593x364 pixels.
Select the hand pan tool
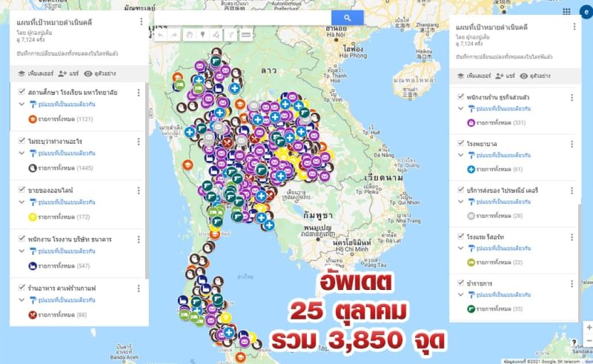189,35
